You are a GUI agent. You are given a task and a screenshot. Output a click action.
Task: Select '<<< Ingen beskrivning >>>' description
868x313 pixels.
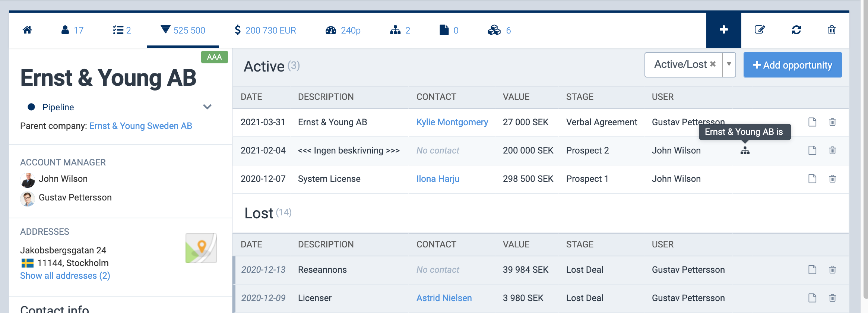pos(349,151)
